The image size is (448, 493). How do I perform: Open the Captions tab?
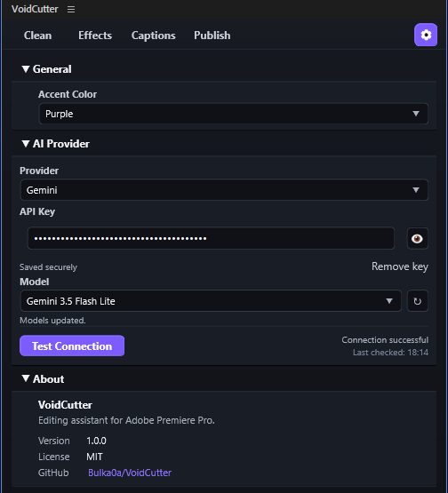click(153, 36)
